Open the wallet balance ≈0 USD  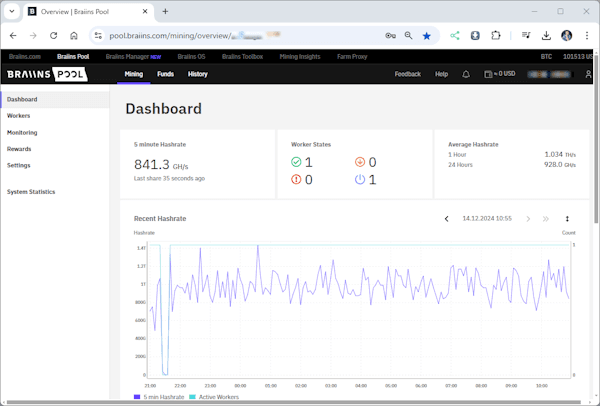click(500, 74)
